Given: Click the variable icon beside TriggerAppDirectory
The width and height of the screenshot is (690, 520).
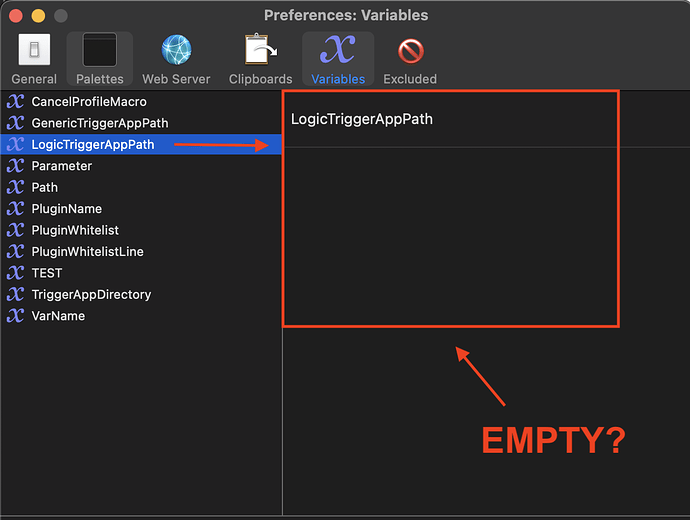Looking at the screenshot, I should [x=15, y=294].
